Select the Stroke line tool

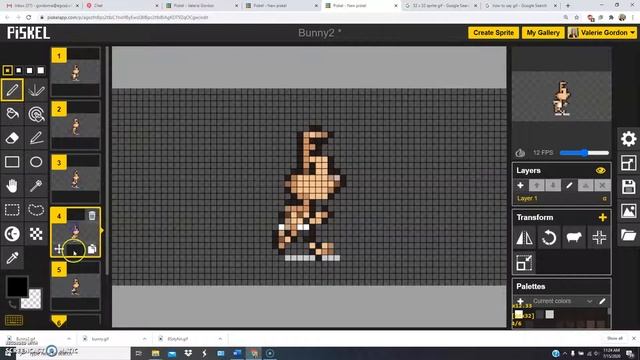[x=36, y=138]
